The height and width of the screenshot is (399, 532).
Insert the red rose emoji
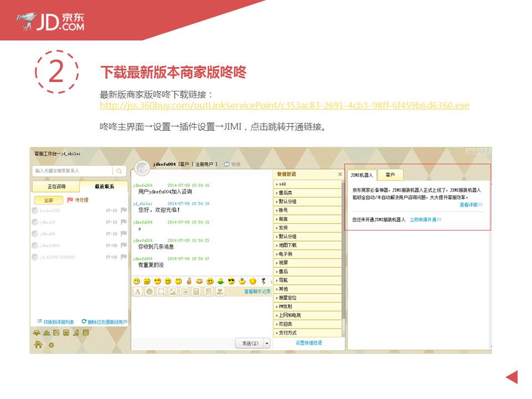[263, 281]
